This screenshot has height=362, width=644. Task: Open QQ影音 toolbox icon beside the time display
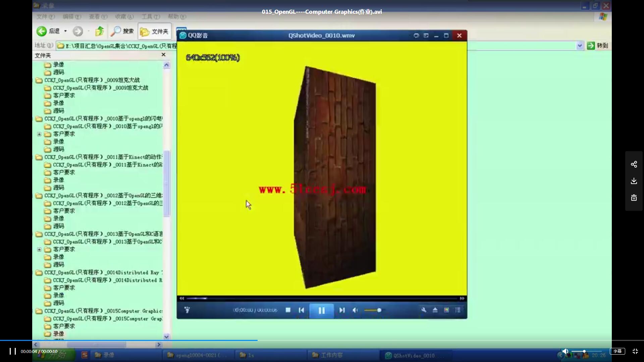pos(187,310)
